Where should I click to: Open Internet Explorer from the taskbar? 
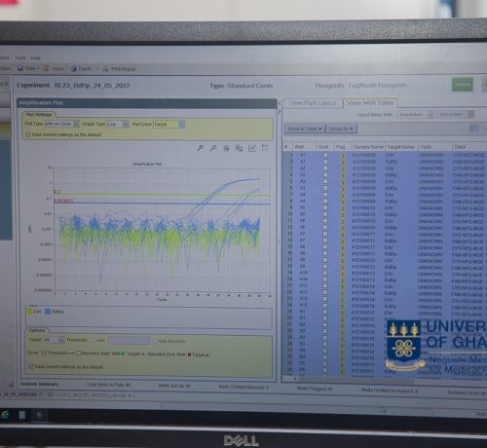tap(5, 415)
